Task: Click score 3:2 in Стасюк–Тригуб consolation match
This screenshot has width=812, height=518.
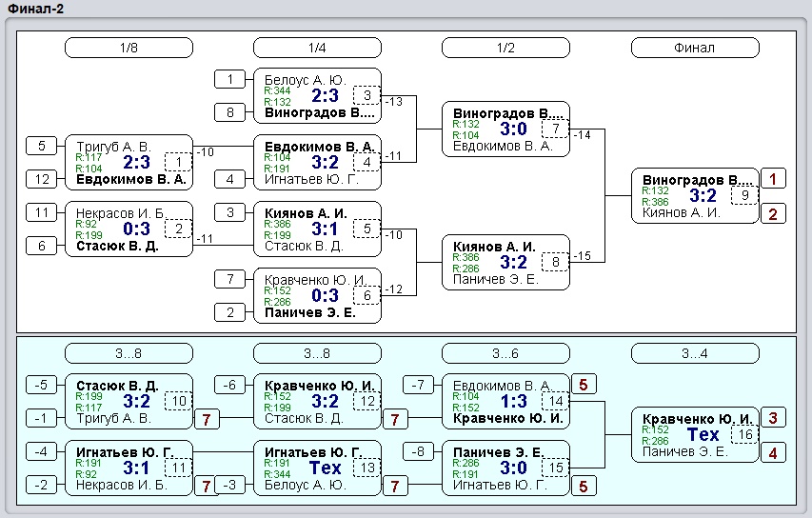Action: coord(137,401)
